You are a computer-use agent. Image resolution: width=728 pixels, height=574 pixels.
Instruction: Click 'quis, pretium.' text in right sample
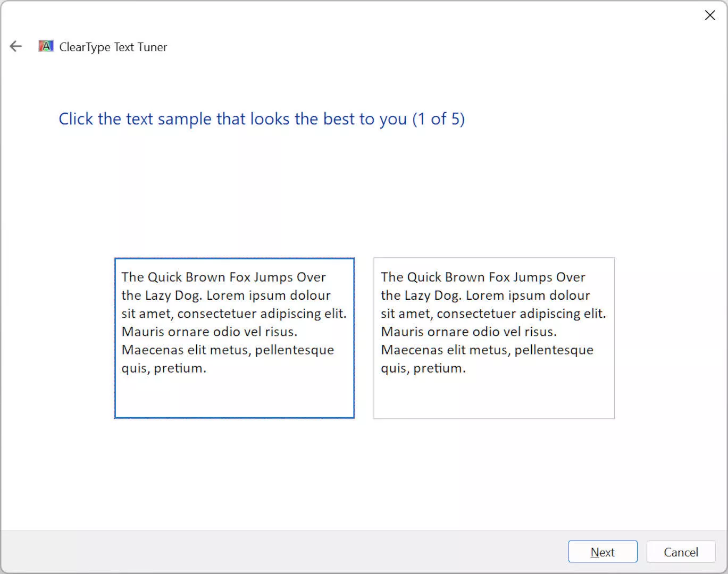click(x=423, y=368)
